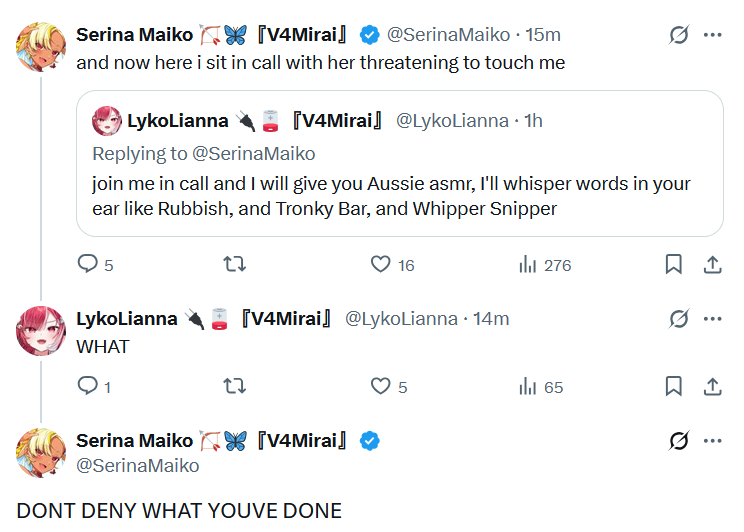Open Grok icon on top tweet
Image resolution: width=744 pixels, height=532 pixels.
pyautogui.click(x=679, y=35)
